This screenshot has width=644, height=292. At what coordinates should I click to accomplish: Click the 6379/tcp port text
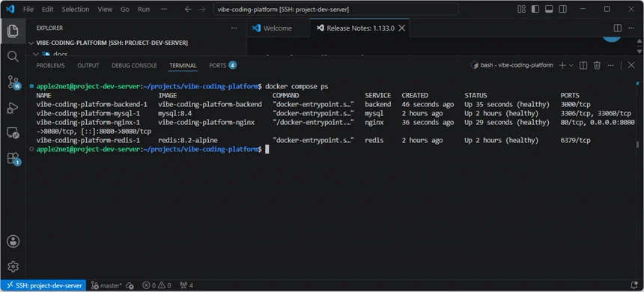[x=575, y=141]
